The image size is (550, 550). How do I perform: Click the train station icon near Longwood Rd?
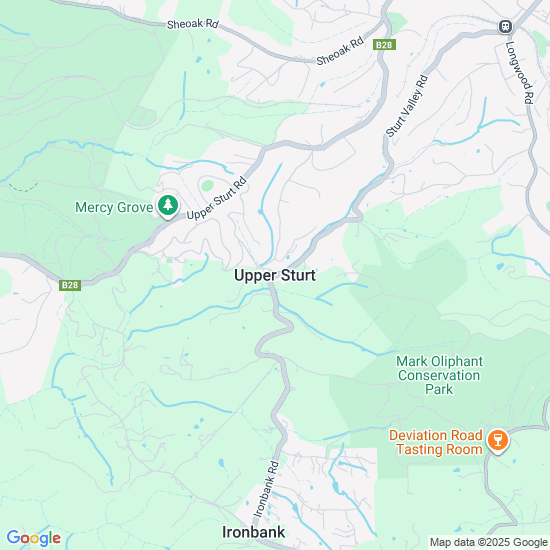click(x=505, y=26)
